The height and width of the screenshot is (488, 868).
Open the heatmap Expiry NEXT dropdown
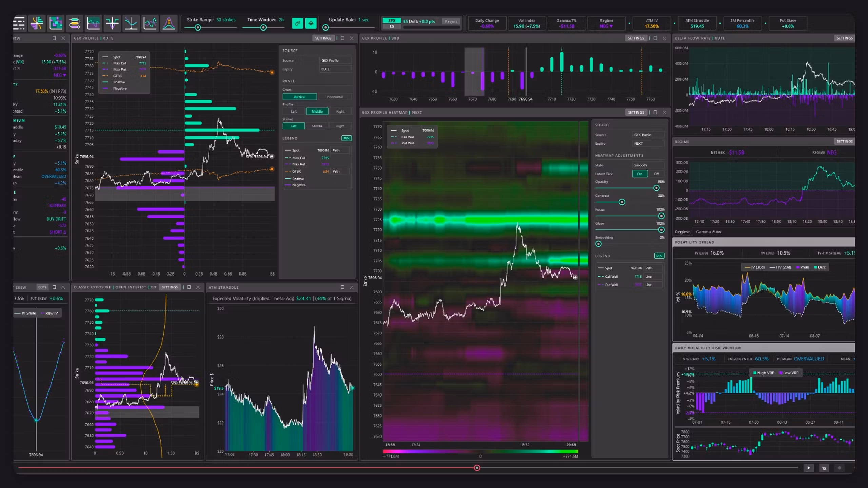pos(648,143)
